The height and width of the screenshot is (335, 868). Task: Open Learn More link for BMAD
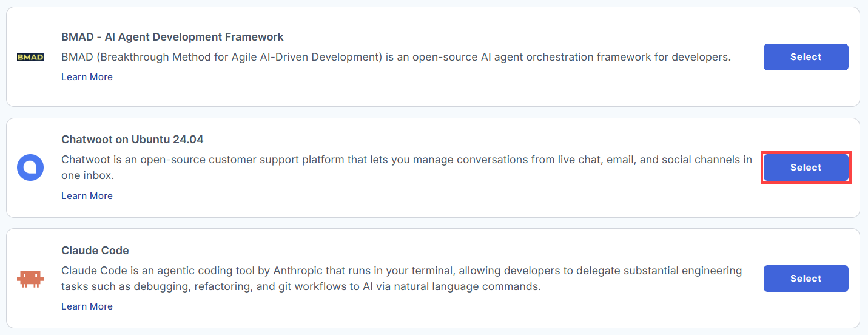coord(87,77)
